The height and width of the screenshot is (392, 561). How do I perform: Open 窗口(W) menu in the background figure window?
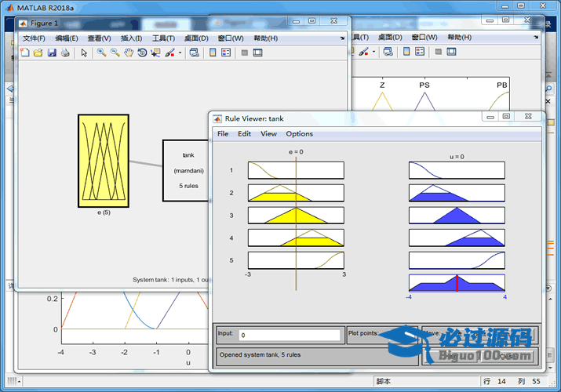tap(424, 37)
